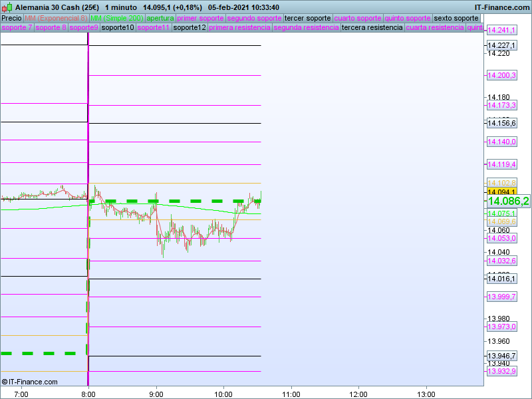The height and width of the screenshot is (399, 532).
Task: Click the 8:00 mark on time axis
Action: pyautogui.click(x=88, y=393)
